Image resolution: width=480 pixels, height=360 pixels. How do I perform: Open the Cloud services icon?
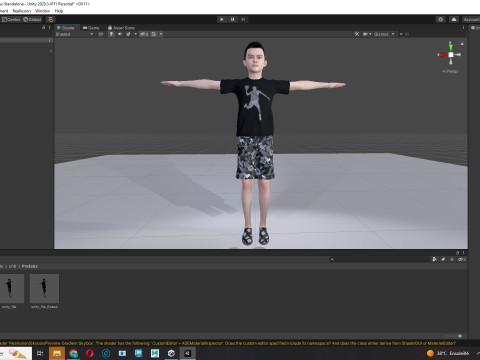point(454,19)
